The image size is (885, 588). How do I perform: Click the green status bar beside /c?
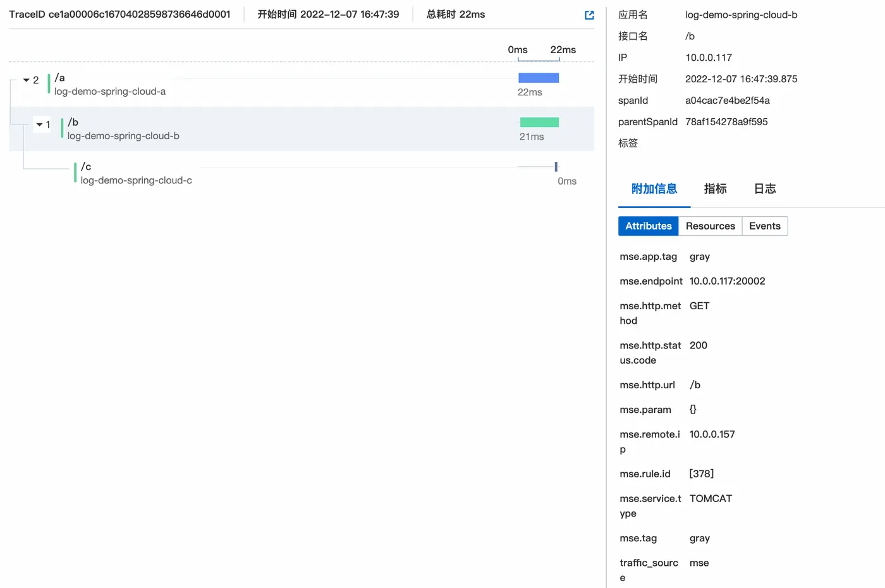point(75,173)
